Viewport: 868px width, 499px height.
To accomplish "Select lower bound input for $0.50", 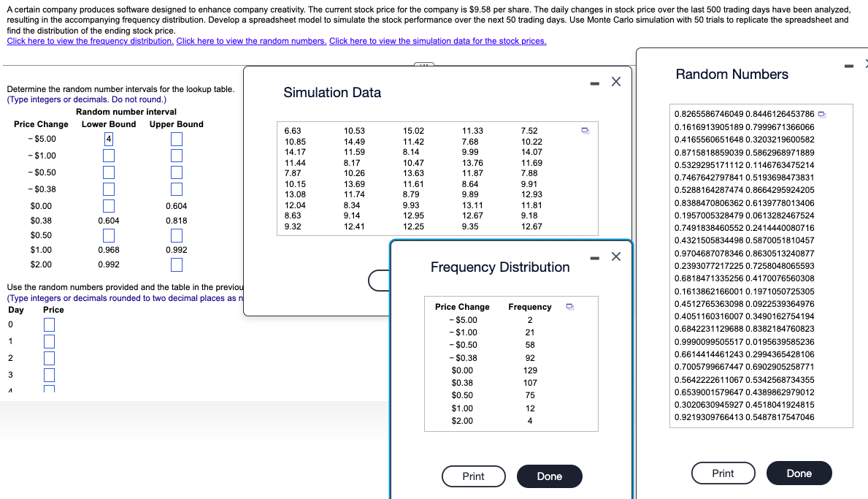I will [x=108, y=235].
